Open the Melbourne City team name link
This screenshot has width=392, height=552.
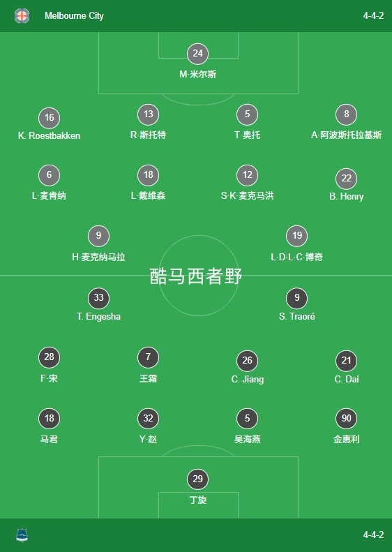74,16
